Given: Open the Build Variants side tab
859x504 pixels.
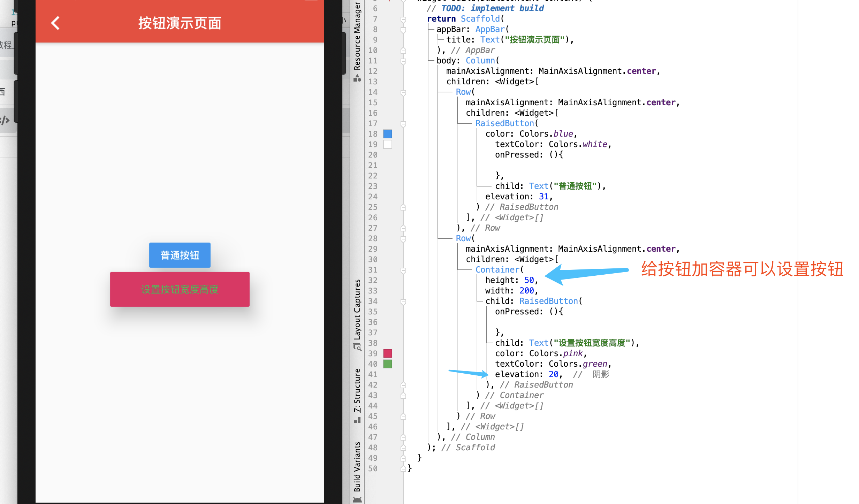Looking at the screenshot, I should 357,467.
